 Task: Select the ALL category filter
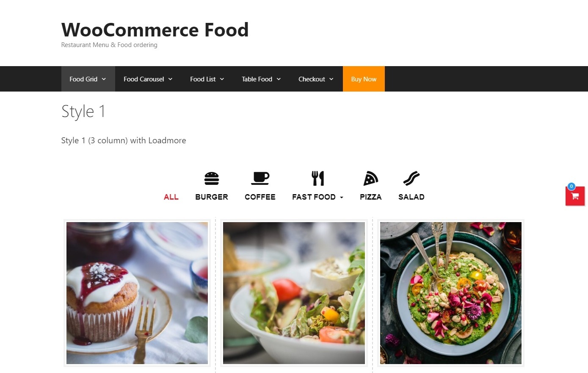pos(171,197)
